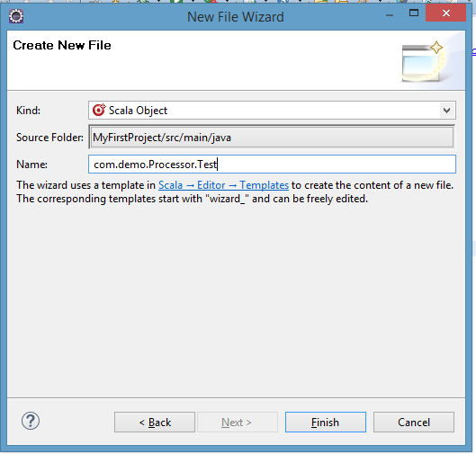Close the New File Wizard dialog
476x454 pixels.
(x=445, y=13)
